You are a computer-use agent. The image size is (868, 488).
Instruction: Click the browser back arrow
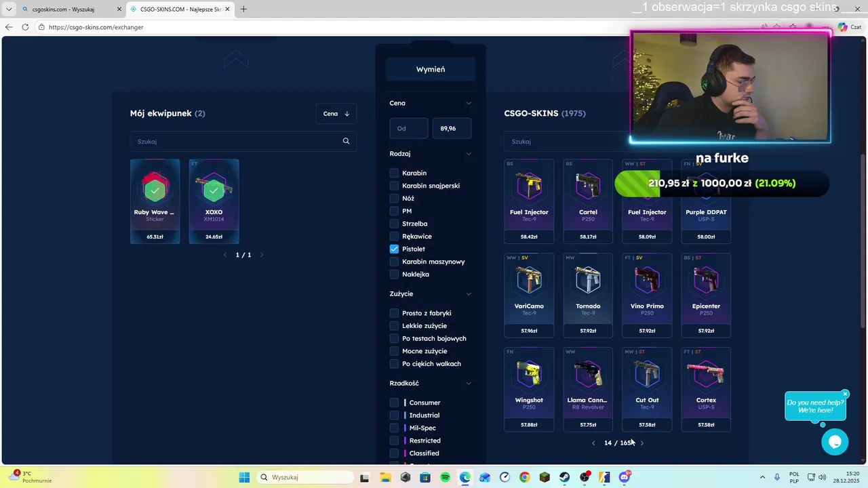pyautogui.click(x=9, y=27)
